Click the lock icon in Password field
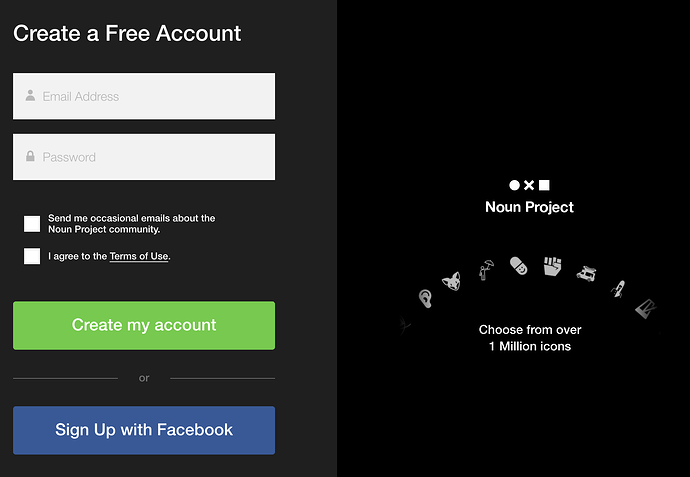The width and height of the screenshot is (690, 477). [x=31, y=157]
